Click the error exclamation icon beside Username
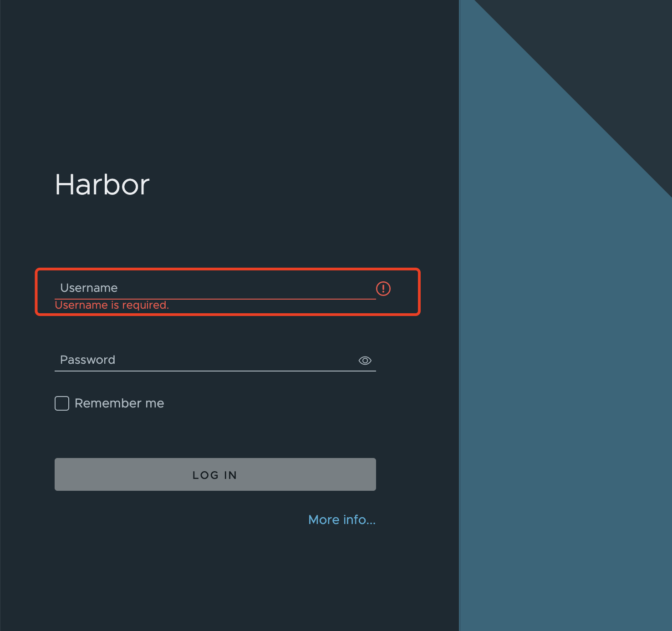The width and height of the screenshot is (672, 631). [384, 288]
